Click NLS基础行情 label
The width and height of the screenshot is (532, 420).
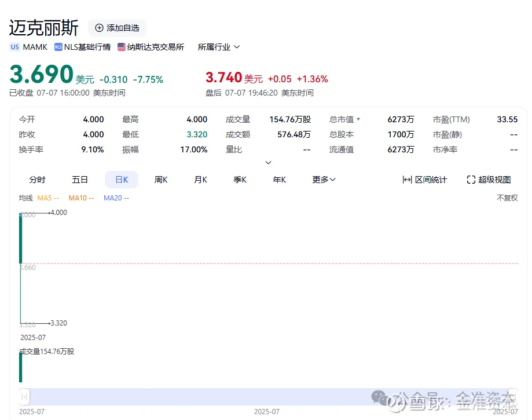[87, 47]
